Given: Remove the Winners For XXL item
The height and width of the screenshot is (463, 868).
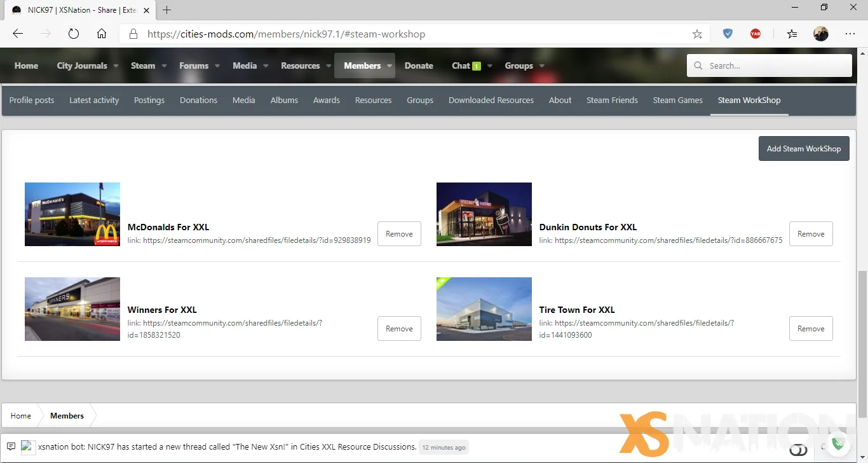Looking at the screenshot, I should coord(399,329).
